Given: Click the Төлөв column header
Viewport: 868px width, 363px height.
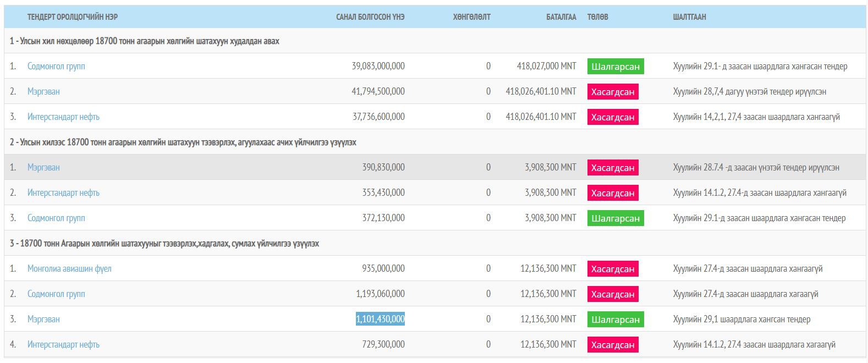Looking at the screenshot, I should (597, 17).
